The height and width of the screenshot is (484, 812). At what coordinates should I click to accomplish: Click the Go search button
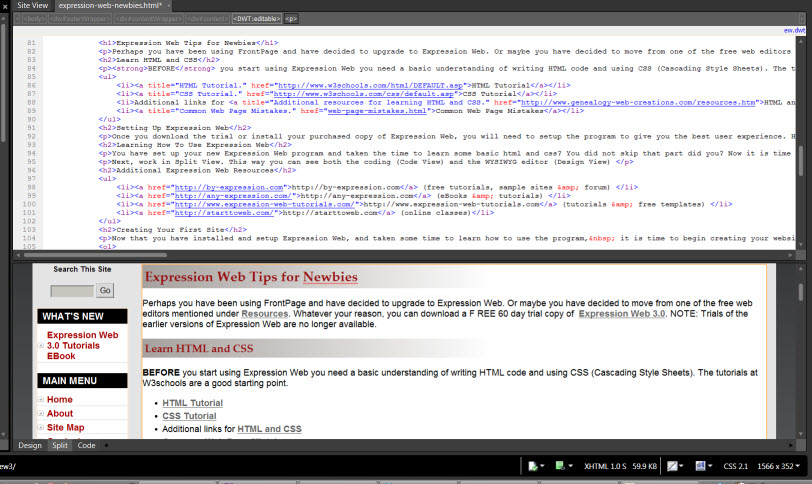click(105, 290)
